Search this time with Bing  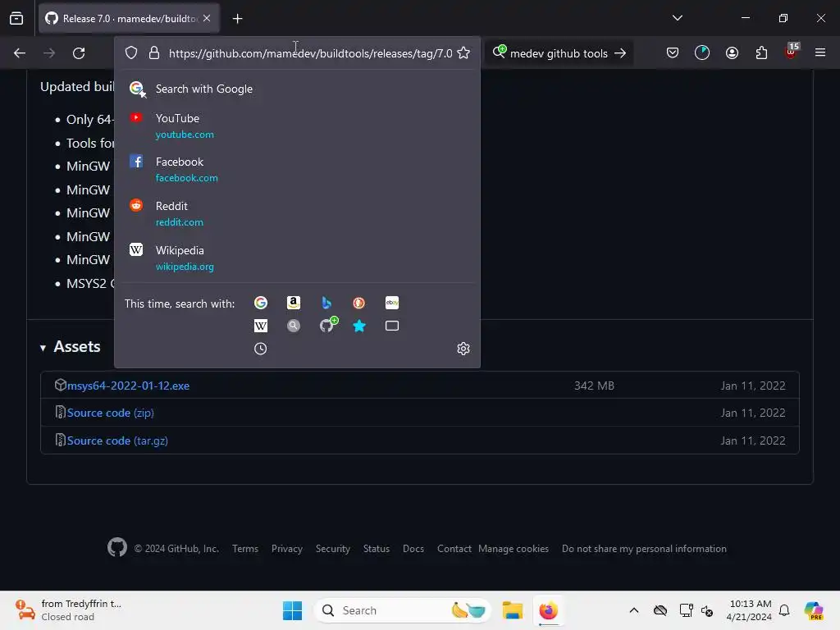coord(326,303)
